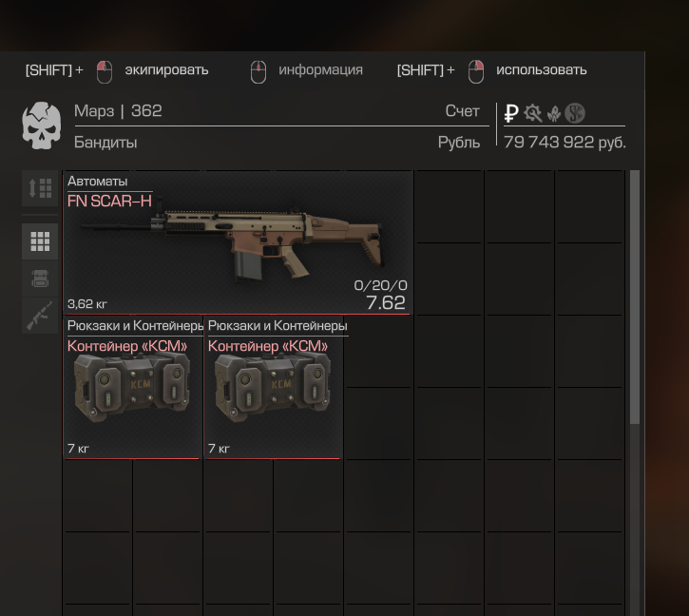Select the backpack category filter icon

point(40,279)
